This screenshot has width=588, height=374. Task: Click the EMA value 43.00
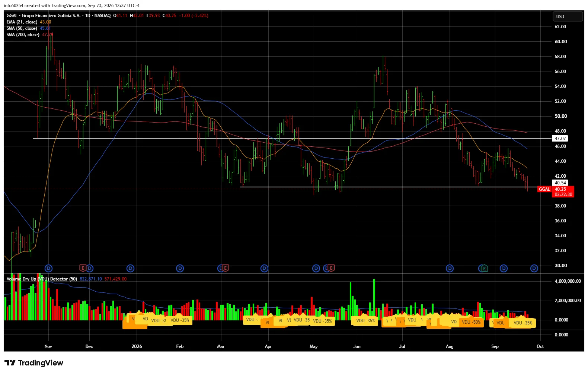click(45, 22)
